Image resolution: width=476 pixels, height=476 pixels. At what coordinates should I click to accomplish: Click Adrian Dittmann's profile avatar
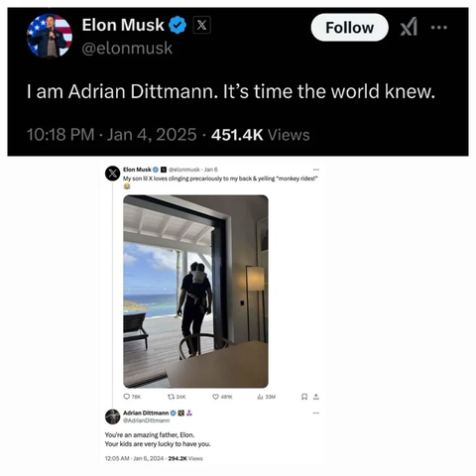pyautogui.click(x=112, y=416)
